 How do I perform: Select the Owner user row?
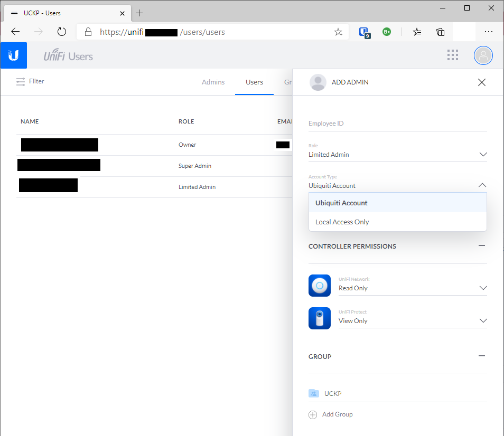point(154,145)
